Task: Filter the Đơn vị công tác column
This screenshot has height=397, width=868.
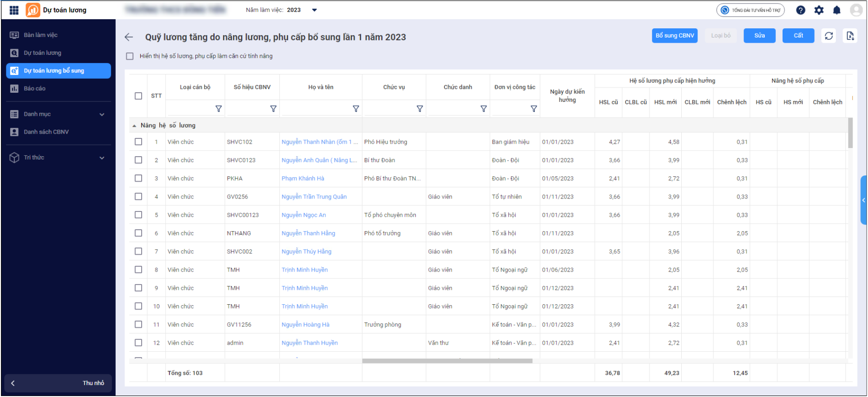Action: 533,109
